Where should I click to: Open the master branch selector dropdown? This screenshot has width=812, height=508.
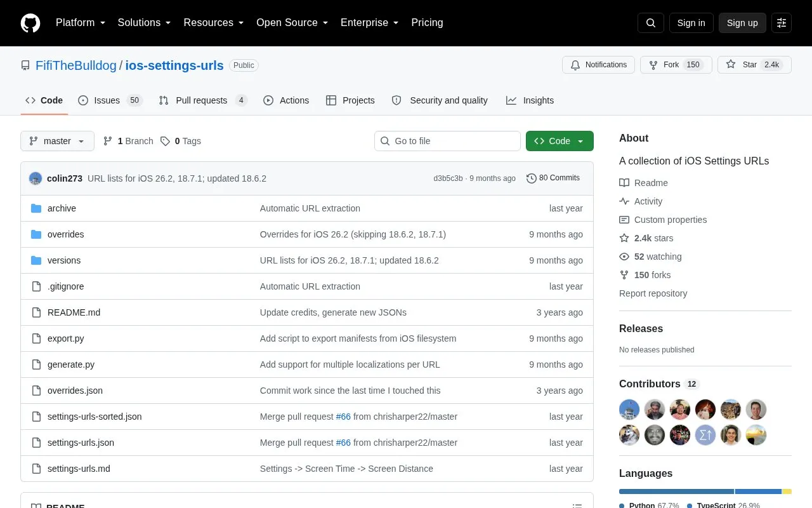(x=57, y=141)
